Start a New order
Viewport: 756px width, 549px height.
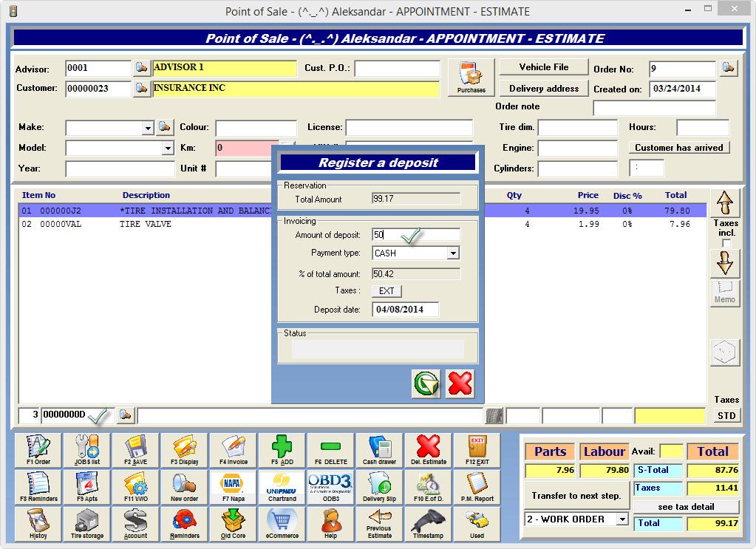click(x=184, y=487)
